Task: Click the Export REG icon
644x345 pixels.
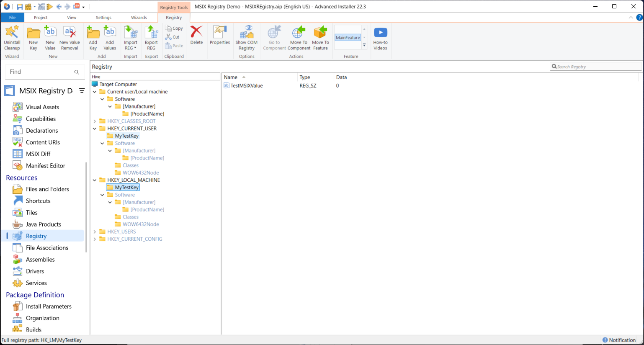Action: [151, 38]
